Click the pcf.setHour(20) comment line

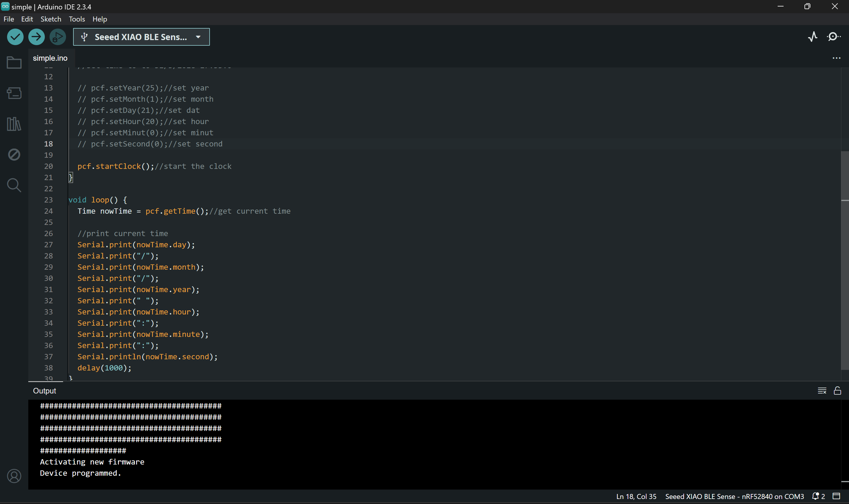point(143,121)
